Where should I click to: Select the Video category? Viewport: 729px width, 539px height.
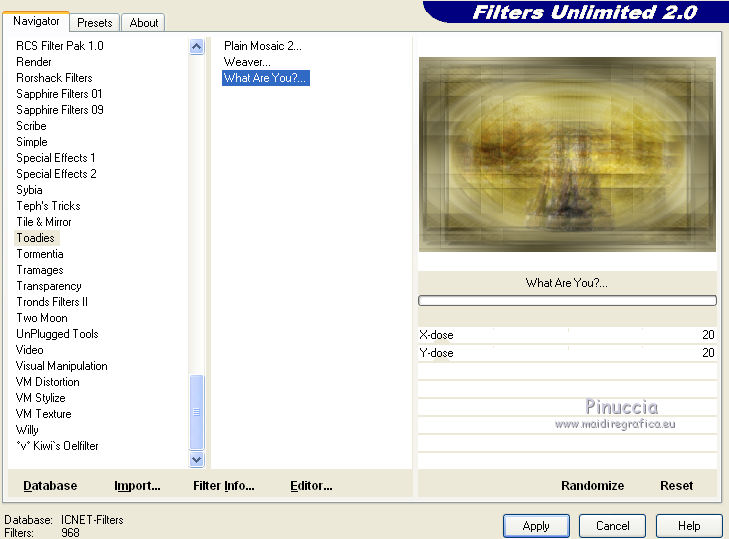click(x=30, y=350)
